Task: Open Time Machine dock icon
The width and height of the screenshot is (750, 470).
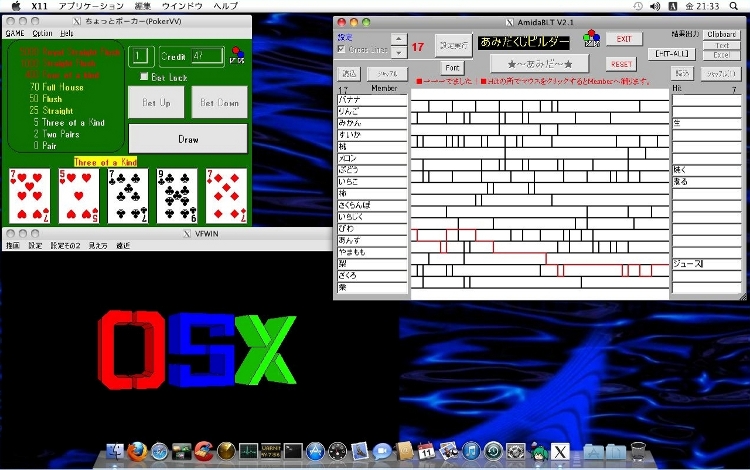Action: 493,451
